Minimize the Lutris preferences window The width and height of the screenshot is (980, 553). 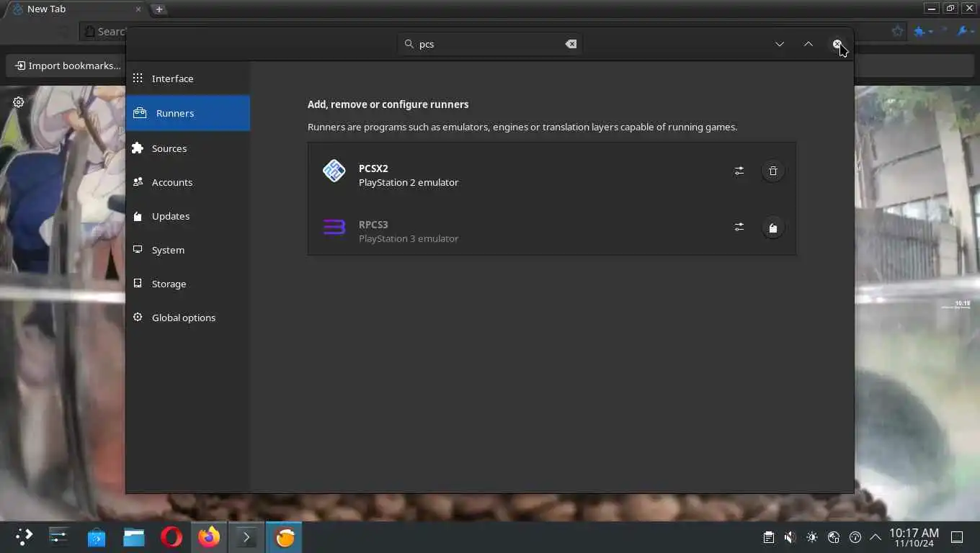pyautogui.click(x=779, y=44)
